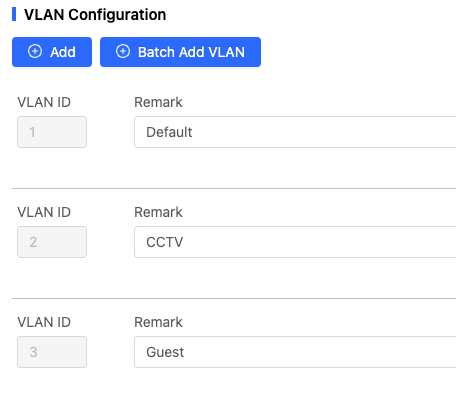Click the VLAN ID label above field 2
The height and width of the screenshot is (396, 456).
(x=44, y=212)
